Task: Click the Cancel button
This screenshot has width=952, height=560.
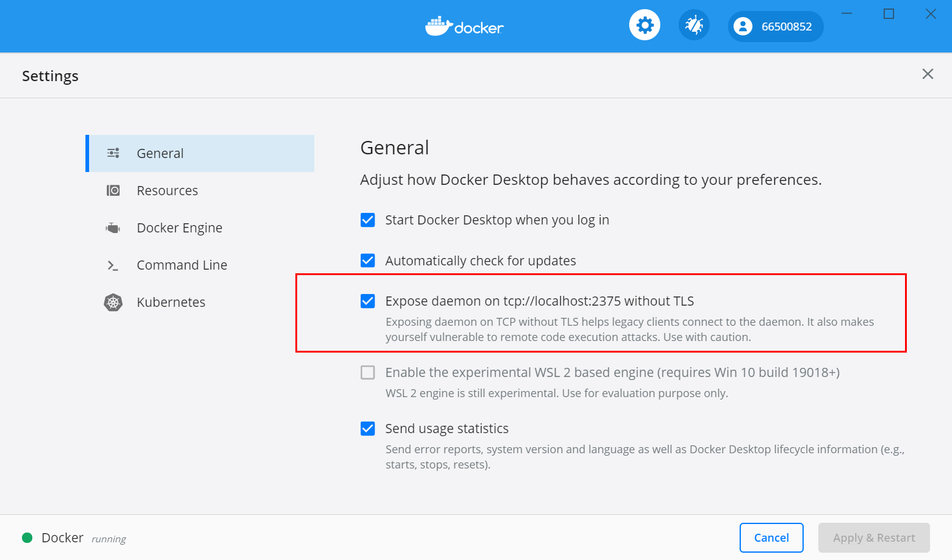Action: tap(771, 537)
